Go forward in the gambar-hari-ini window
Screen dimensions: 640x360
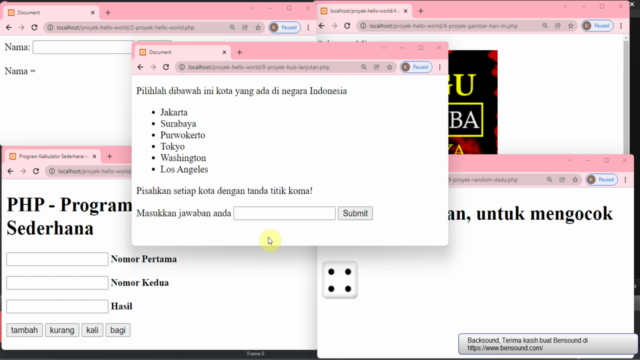tap(334, 26)
